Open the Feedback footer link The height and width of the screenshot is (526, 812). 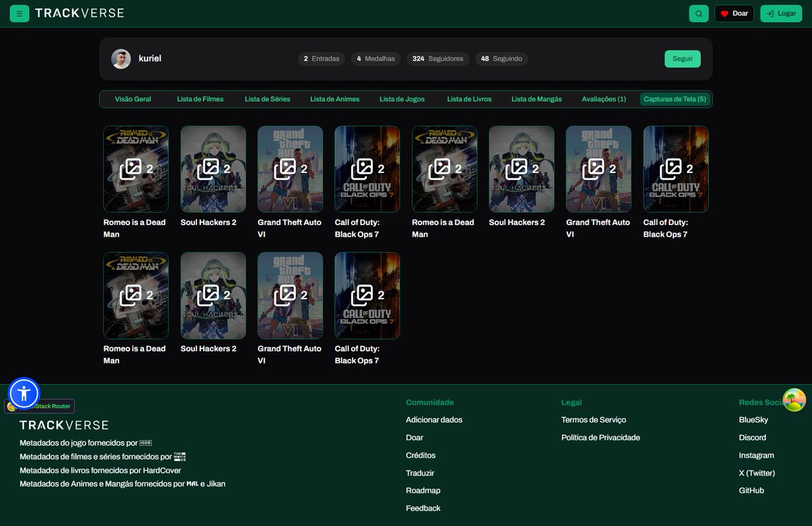click(x=423, y=508)
